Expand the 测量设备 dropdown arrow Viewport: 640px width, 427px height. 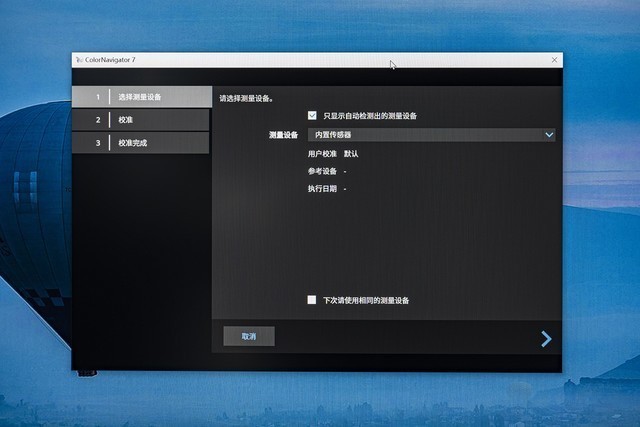549,134
